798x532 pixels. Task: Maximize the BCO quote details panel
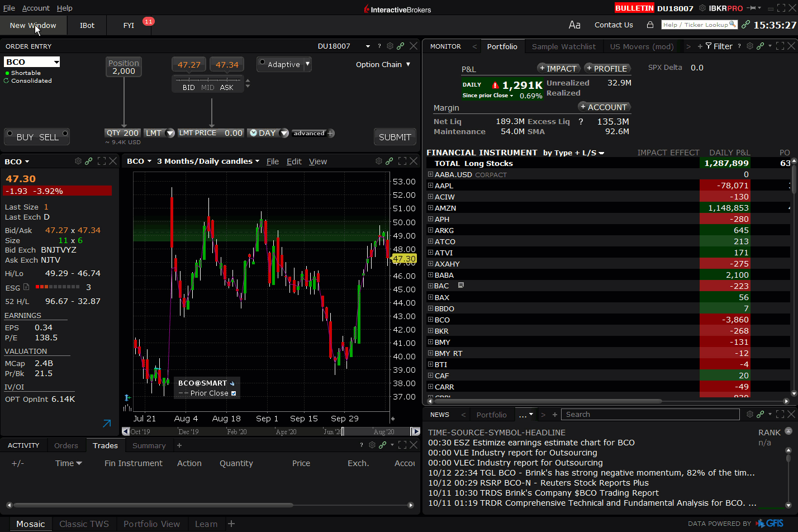pos(102,161)
